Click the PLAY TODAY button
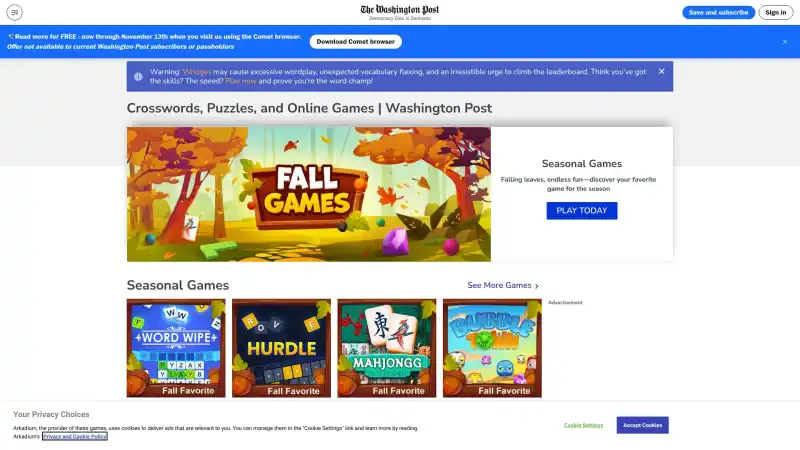 pyautogui.click(x=582, y=211)
